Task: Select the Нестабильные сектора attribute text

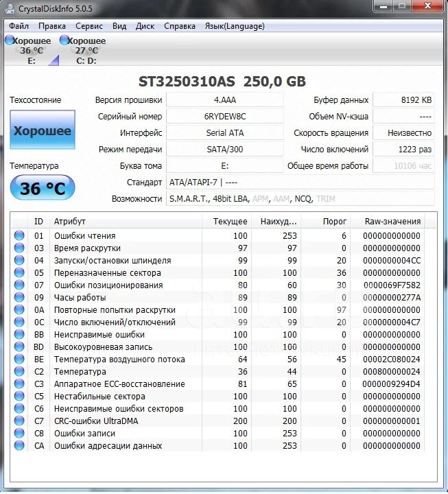Action: tap(99, 397)
